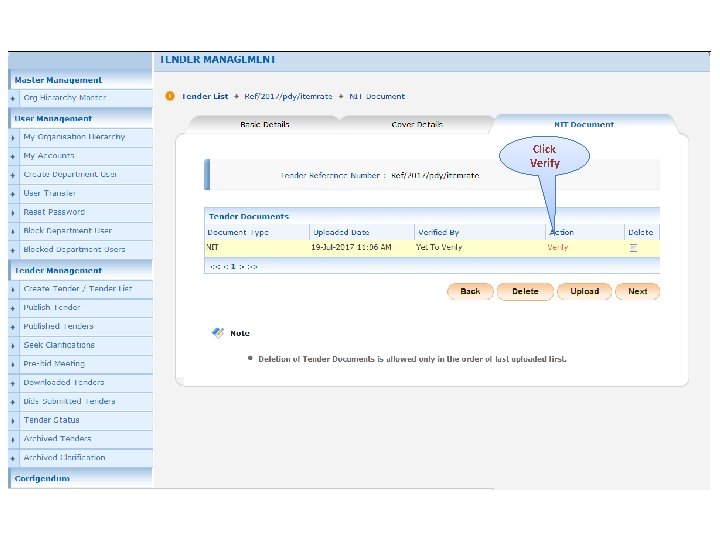This screenshot has height=540, width=720.
Task: Click the Verify link in NIT row
Action: 557,248
